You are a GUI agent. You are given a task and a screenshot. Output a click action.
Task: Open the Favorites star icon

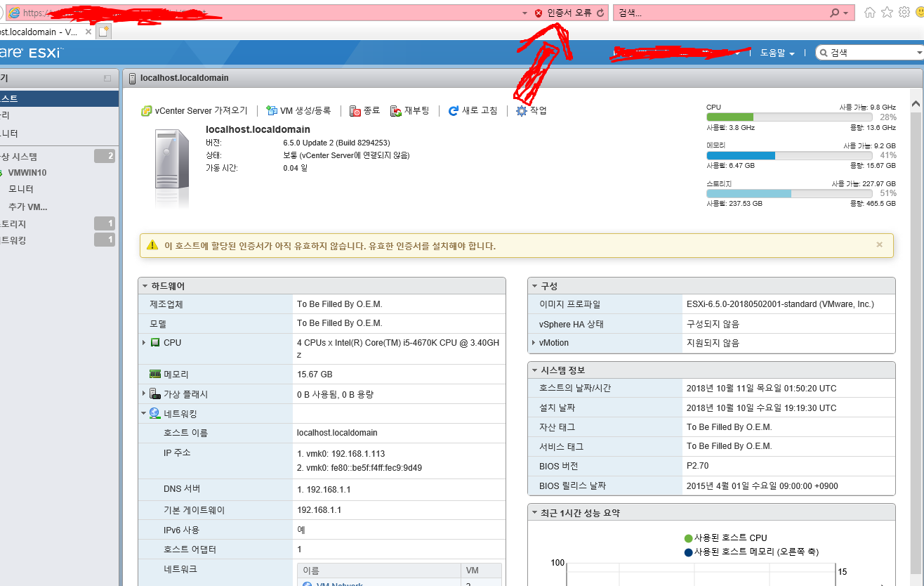(x=887, y=13)
